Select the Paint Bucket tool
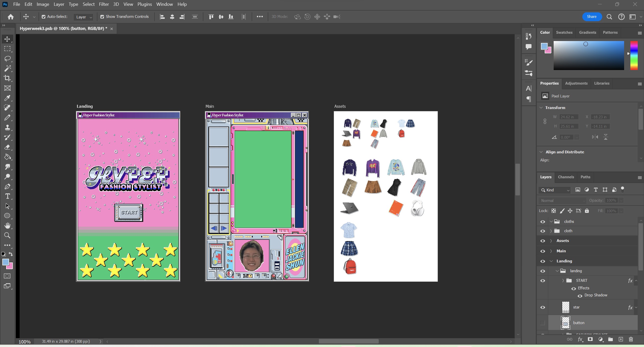 7,157
